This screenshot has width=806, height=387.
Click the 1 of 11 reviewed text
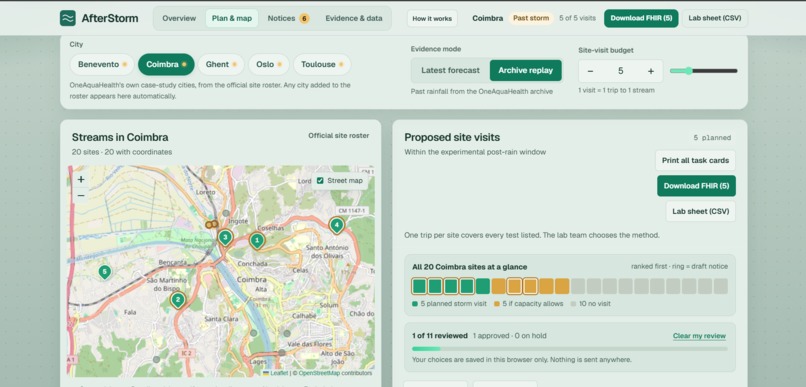tap(439, 336)
